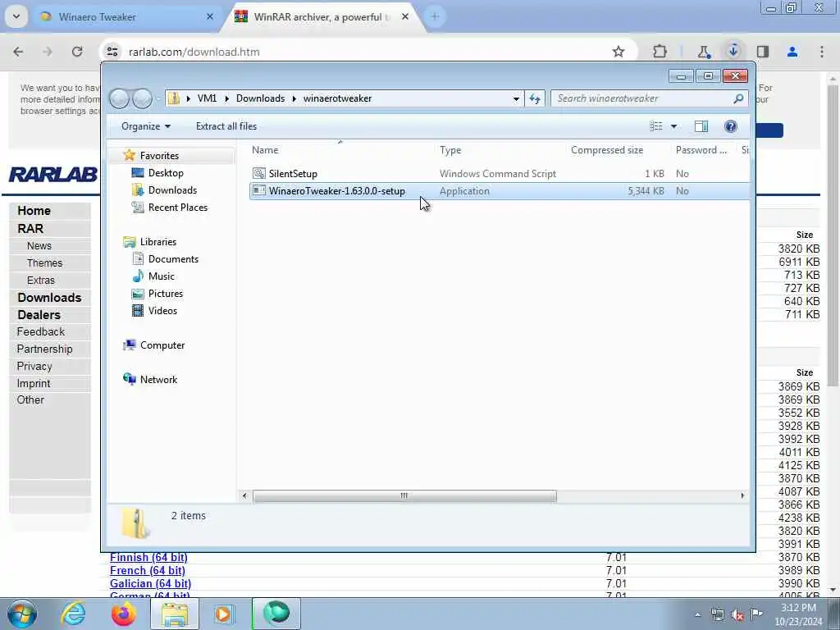Image resolution: width=840 pixels, height=630 pixels.
Task: Open Music library
Action: pyautogui.click(x=162, y=276)
